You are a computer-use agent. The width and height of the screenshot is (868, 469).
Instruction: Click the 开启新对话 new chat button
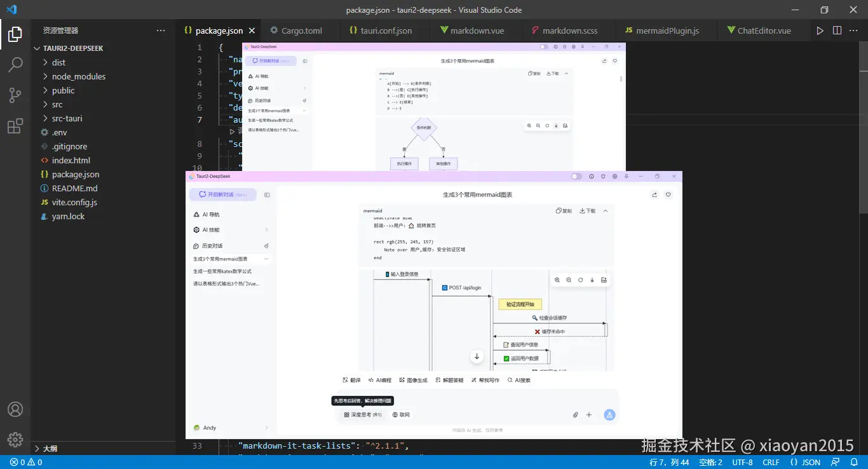point(222,194)
